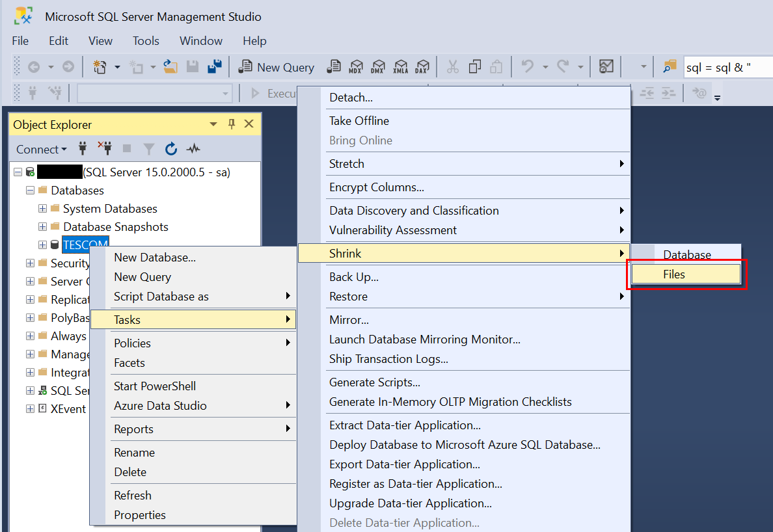Image resolution: width=773 pixels, height=532 pixels.
Task: Open a new XMLA query
Action: [401, 67]
